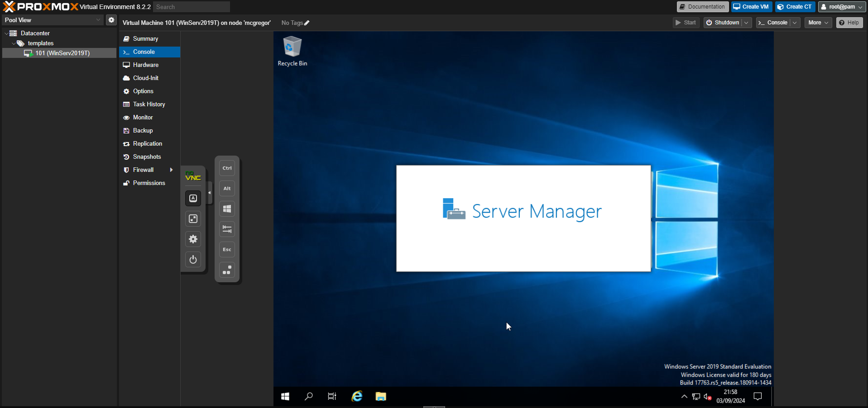The image size is (868, 408).
Task: Open Permissions section
Action: click(x=149, y=183)
